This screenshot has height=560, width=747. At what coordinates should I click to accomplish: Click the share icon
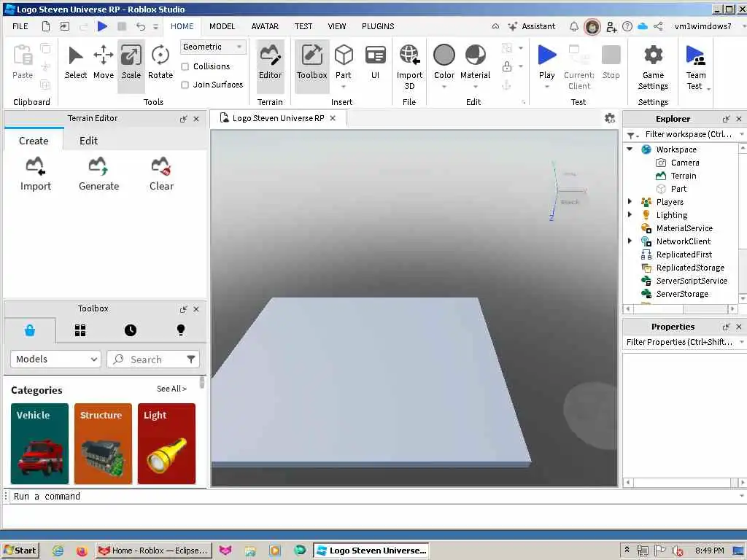click(x=658, y=26)
